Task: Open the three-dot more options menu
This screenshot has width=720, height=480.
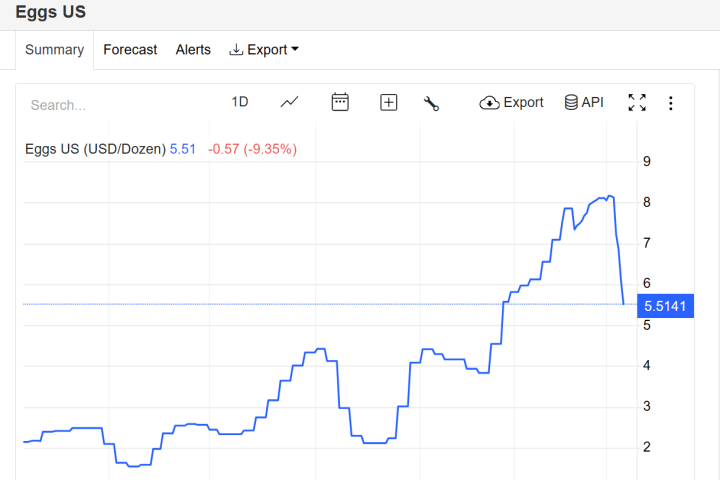Action: (671, 103)
